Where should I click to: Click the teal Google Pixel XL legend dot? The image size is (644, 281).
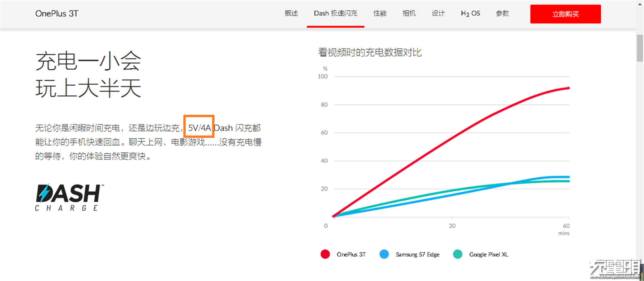458,254
